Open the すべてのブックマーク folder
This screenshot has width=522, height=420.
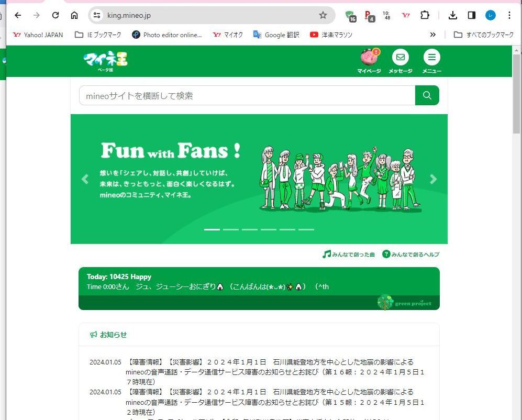484,35
